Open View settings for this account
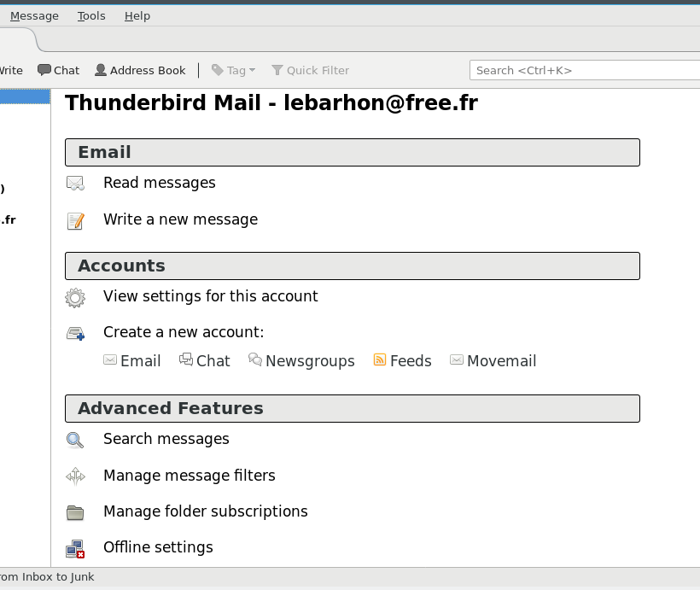 tap(210, 296)
